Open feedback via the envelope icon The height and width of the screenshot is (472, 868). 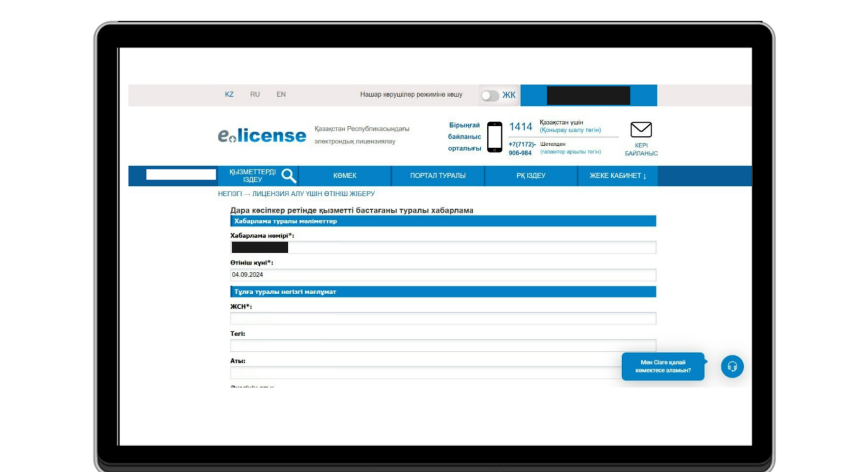pos(641,130)
